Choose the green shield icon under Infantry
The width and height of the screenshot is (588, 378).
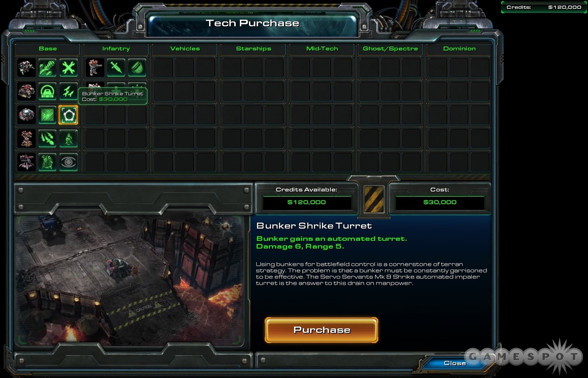coord(137,68)
